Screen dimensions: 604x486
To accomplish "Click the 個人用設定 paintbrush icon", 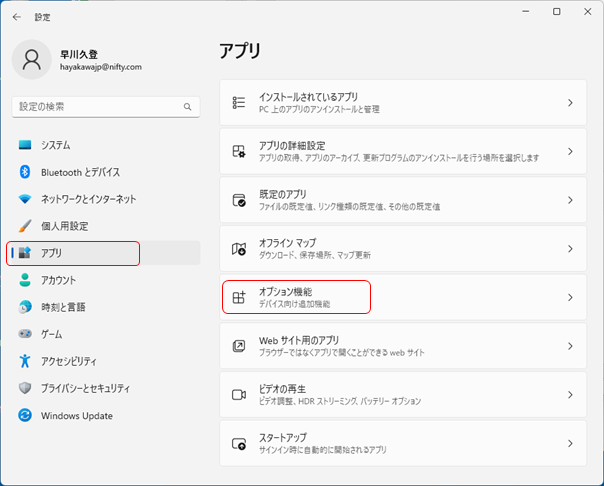I will coord(25,226).
